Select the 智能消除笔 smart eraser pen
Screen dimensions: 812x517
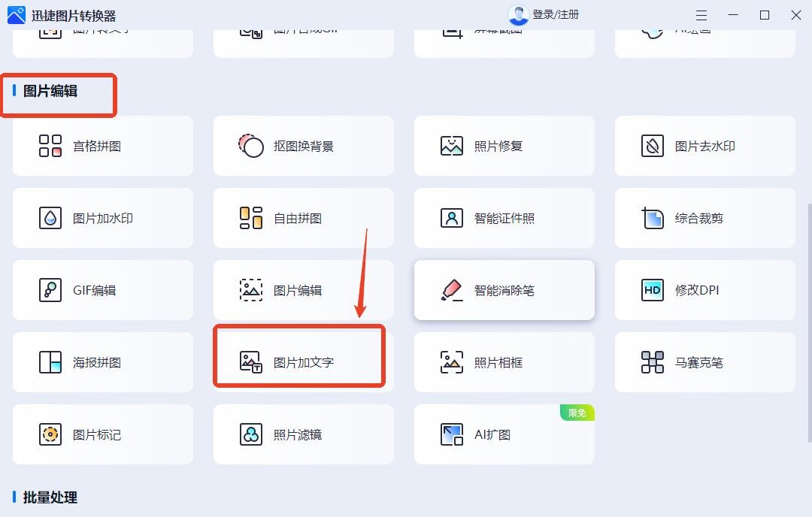pyautogui.click(x=504, y=290)
